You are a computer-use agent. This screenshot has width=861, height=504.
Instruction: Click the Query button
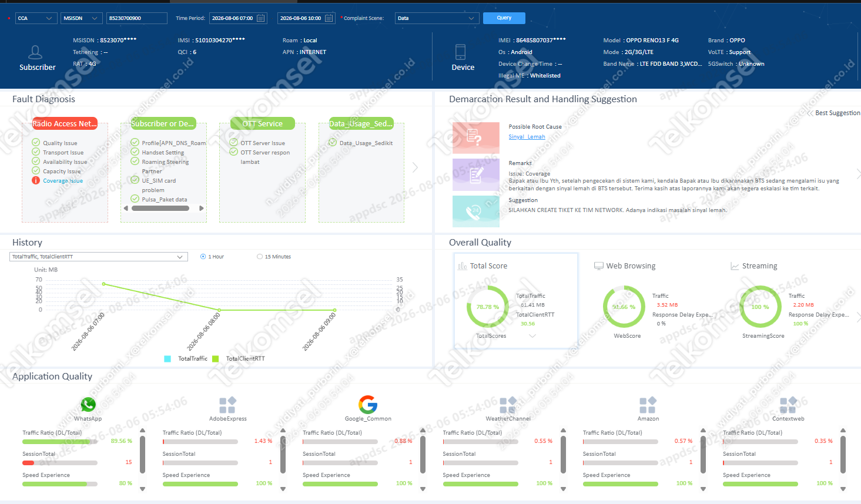coord(504,18)
